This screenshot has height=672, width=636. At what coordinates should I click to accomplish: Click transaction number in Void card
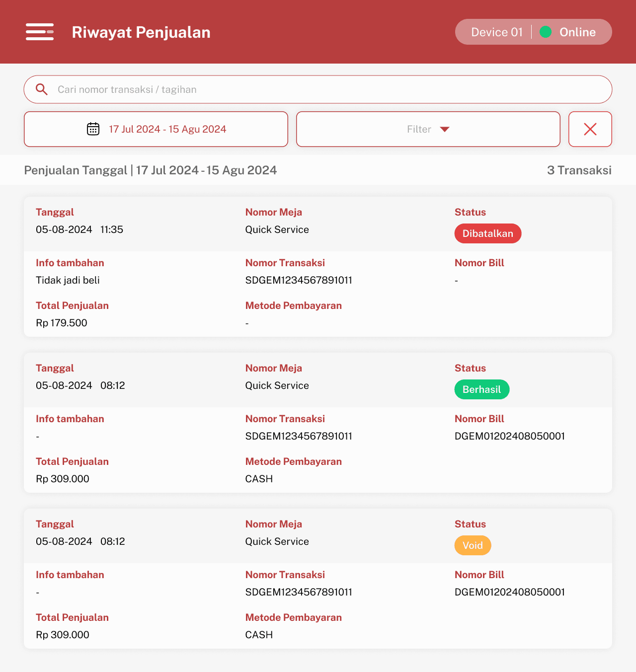coord(299,592)
